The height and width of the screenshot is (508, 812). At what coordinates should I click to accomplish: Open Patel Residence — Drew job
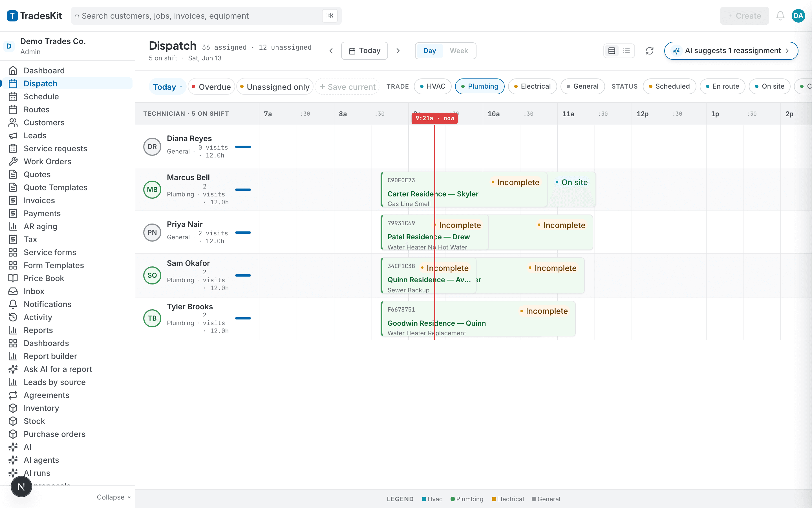click(435, 233)
